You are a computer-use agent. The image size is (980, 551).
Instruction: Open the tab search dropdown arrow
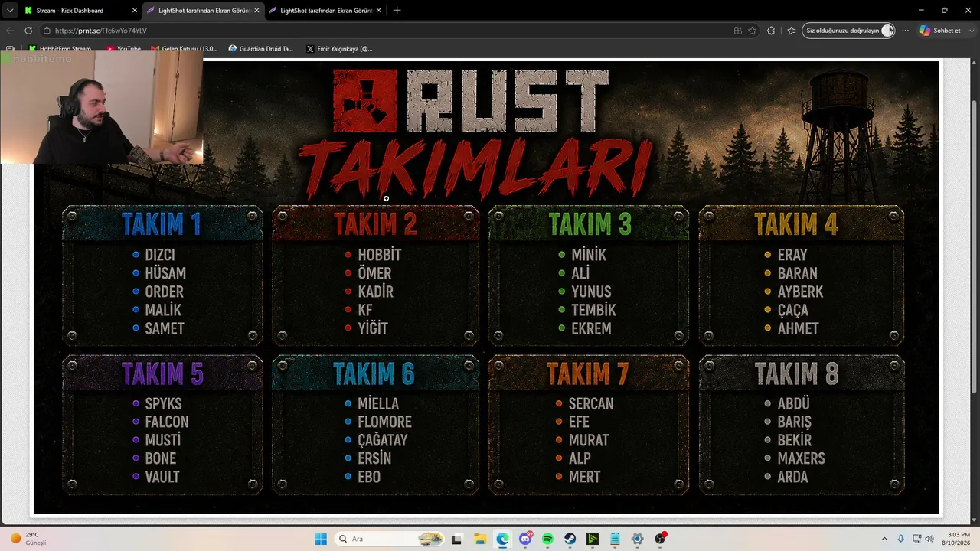10,11
